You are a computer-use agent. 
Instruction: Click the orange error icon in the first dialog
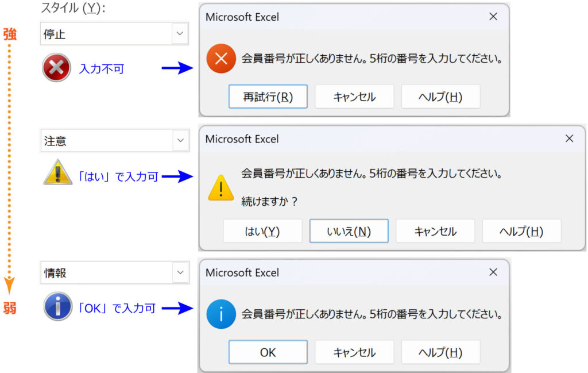point(221,59)
